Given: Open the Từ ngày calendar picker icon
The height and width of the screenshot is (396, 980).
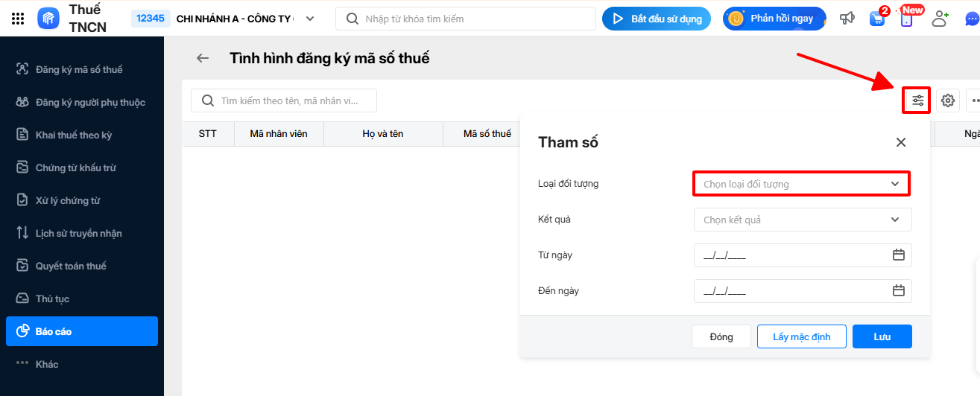Looking at the screenshot, I should (x=899, y=255).
